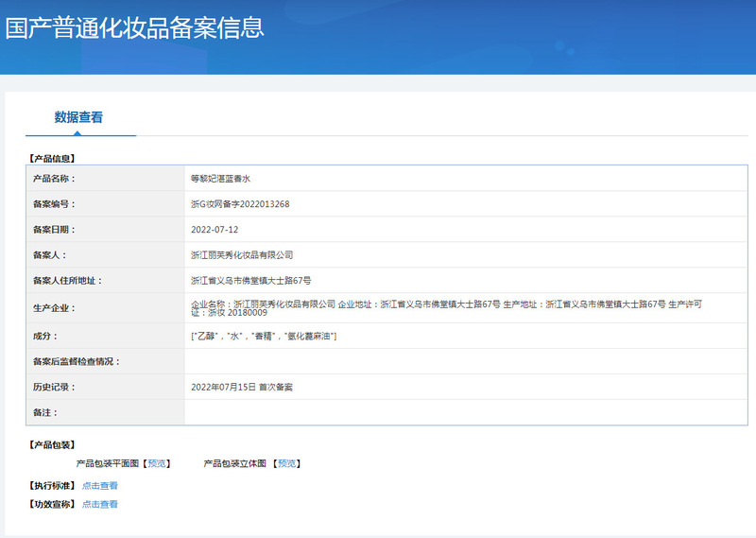The image size is (756, 538).
Task: Click 点击查看 next to 执行标准
Action: click(100, 486)
